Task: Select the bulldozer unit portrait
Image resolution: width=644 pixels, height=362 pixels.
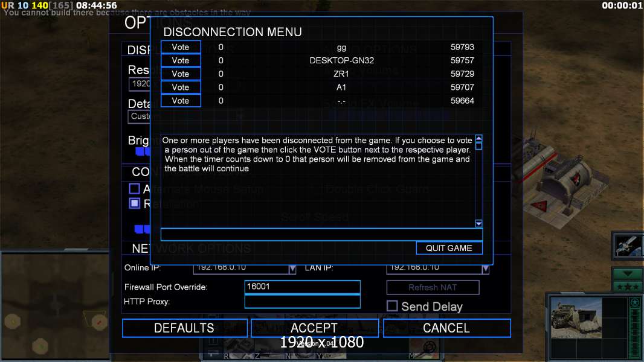Action: pos(576,318)
